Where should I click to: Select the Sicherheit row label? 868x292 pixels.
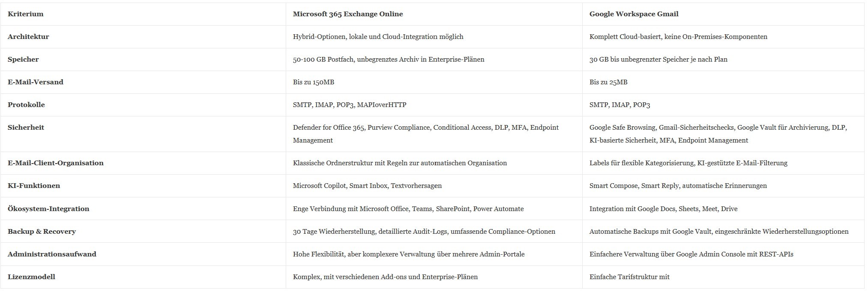[x=26, y=128]
